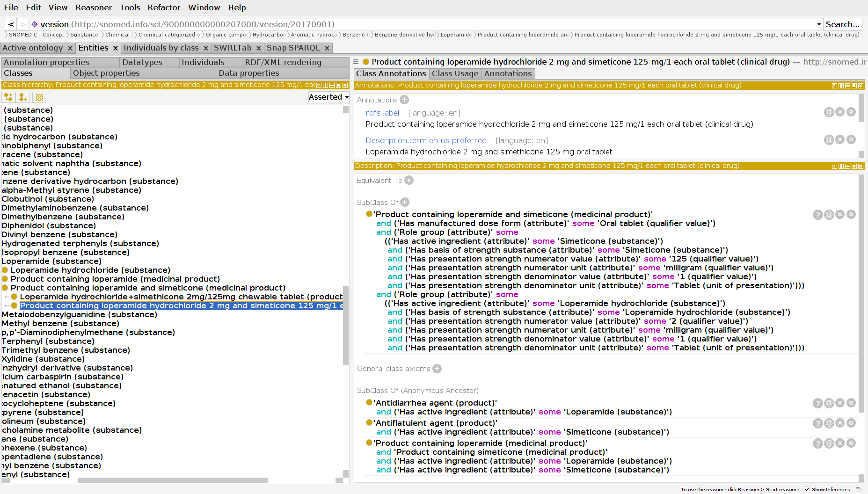
Task: Click the edit icon on the first SubClass Of axiom
Action: (x=851, y=214)
